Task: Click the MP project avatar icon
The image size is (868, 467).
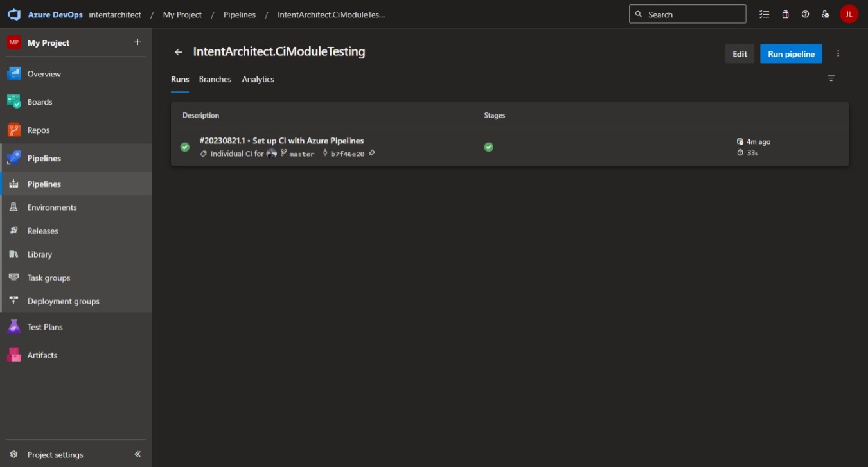Action: [x=14, y=42]
